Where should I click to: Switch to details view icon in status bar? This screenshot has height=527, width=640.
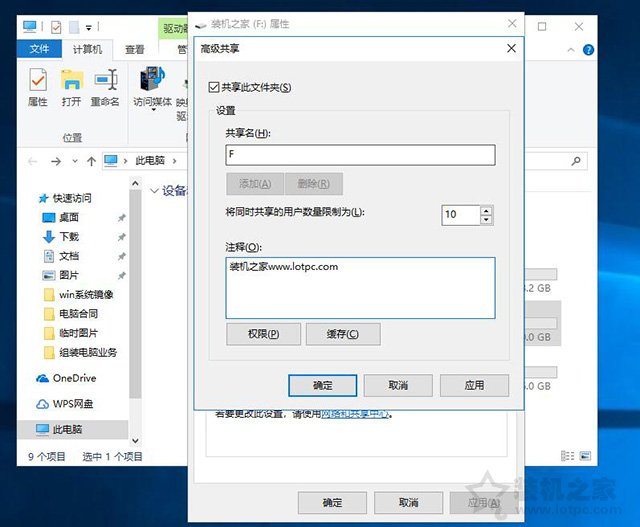[567, 456]
